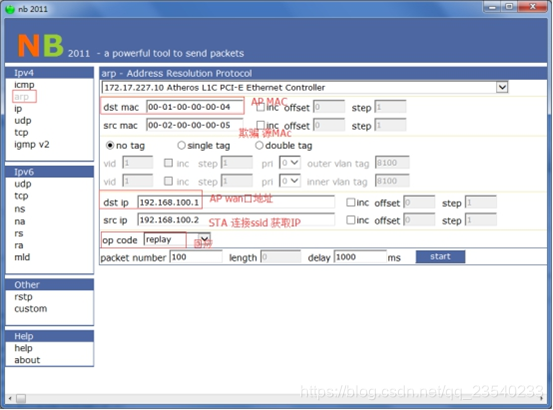553x410 pixels.
Task: Select the no tag radio button
Action: click(110, 145)
